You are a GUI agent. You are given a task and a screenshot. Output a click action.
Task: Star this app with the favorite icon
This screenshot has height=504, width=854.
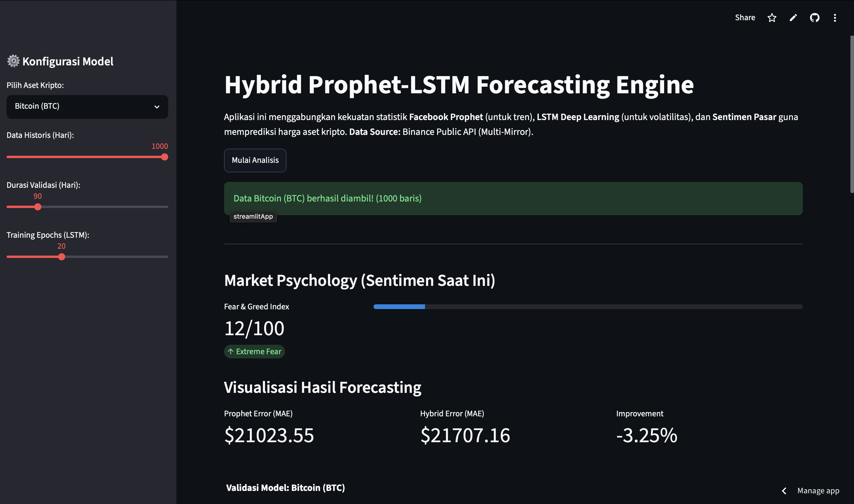[x=772, y=18]
